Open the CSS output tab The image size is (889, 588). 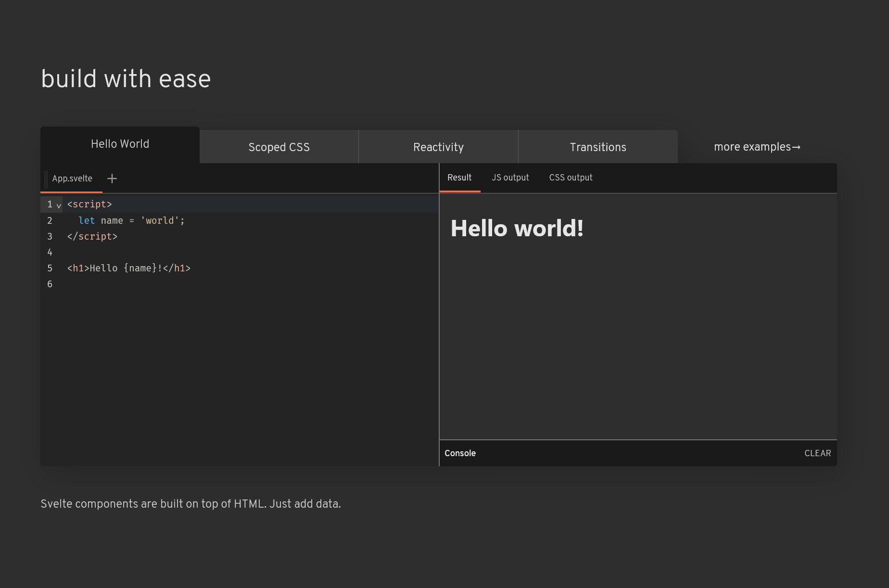pyautogui.click(x=571, y=178)
